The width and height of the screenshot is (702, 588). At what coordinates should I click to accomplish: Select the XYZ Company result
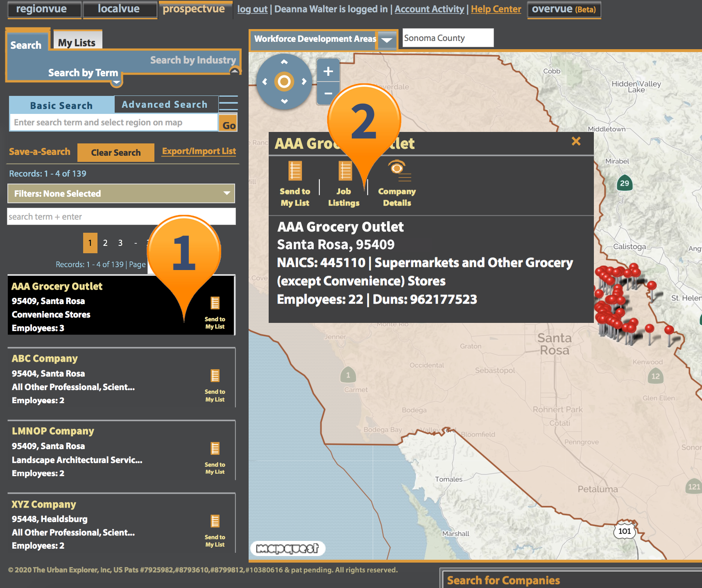[121, 523]
